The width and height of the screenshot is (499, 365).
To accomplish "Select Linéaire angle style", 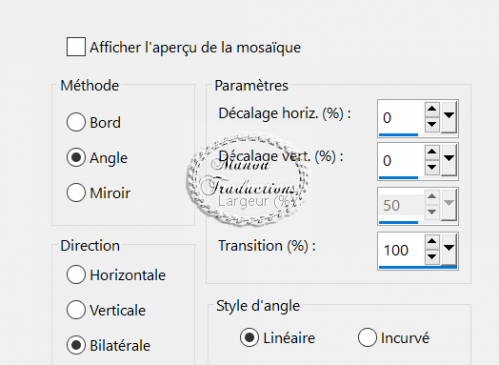I will tap(249, 337).
